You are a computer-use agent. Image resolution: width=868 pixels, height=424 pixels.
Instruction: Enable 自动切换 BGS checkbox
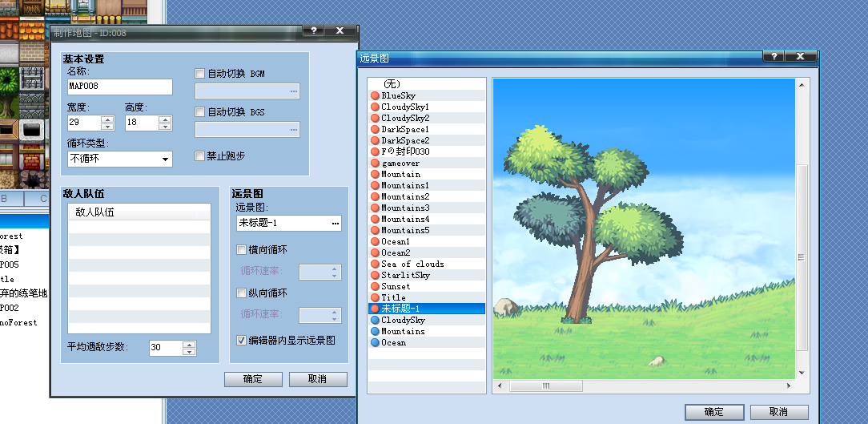200,112
